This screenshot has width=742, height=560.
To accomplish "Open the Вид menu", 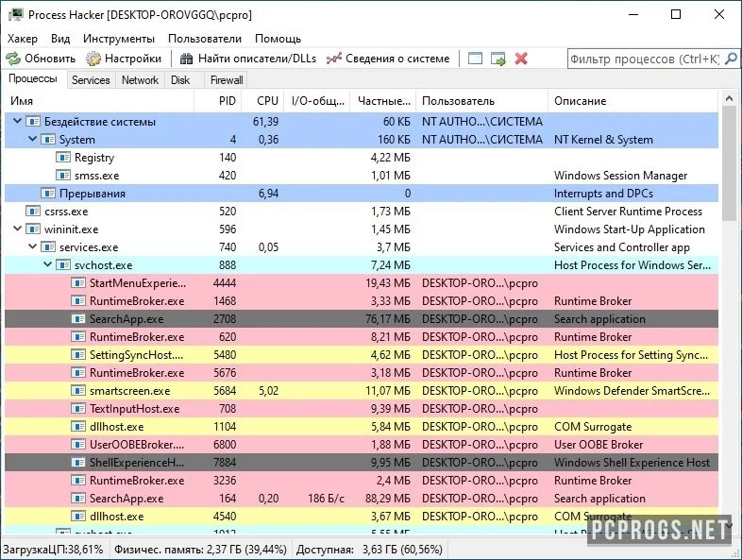I will pos(60,39).
